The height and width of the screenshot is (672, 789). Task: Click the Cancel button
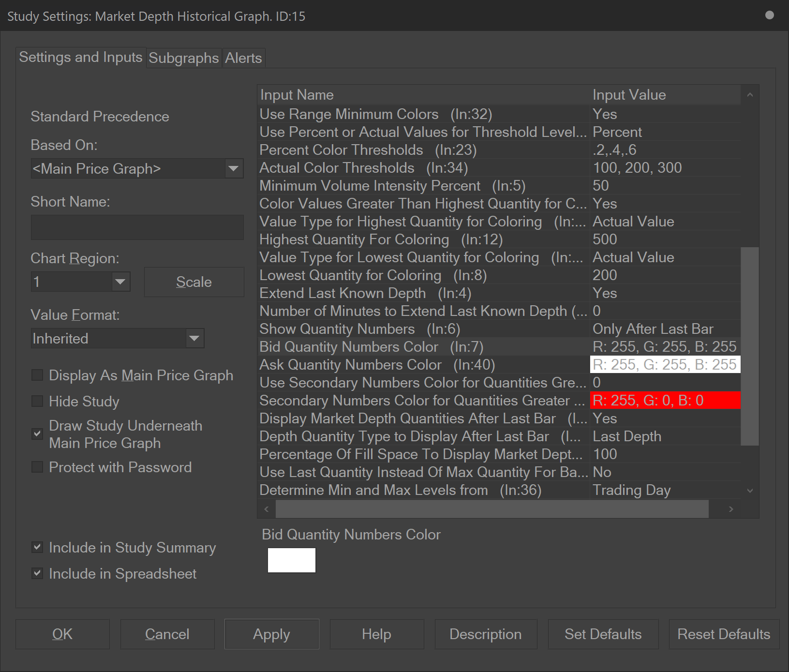tap(167, 634)
